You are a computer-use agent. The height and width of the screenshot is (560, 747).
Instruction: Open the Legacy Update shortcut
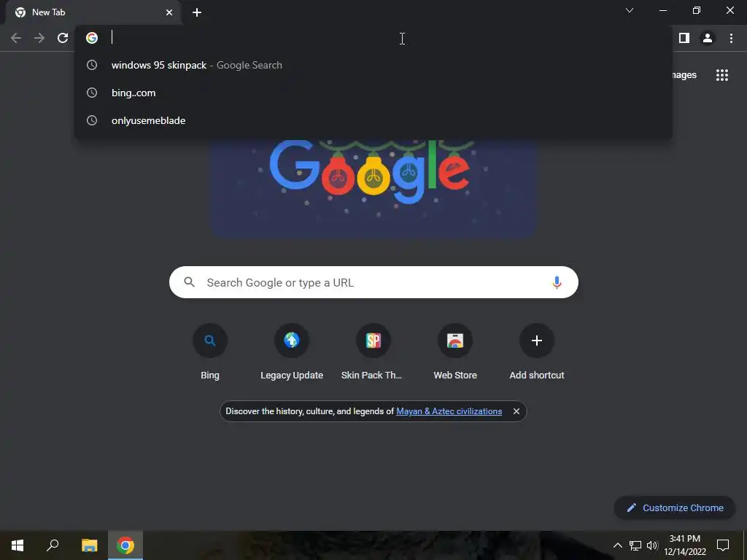(292, 352)
